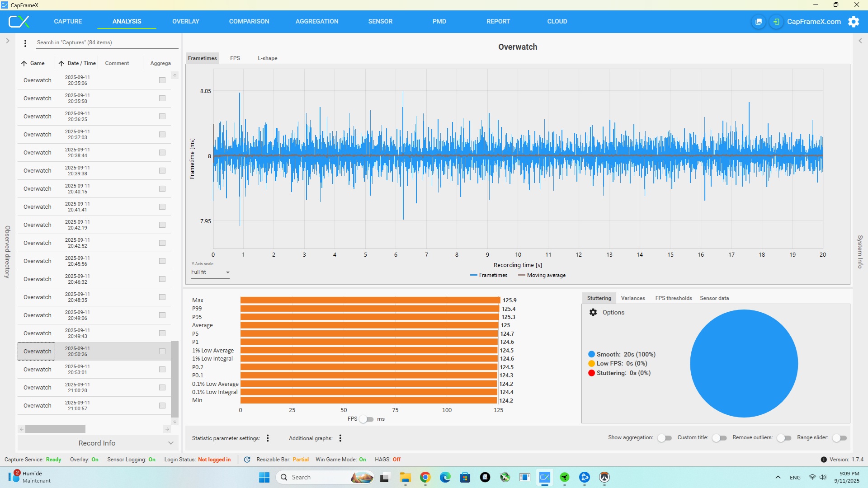868x488 pixels.
Task: Toggle Show aggregation switch
Action: [x=664, y=438]
